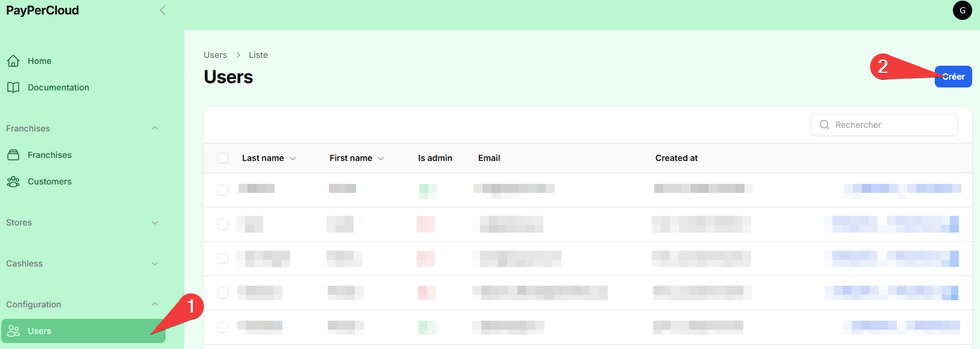The image size is (980, 349).
Task: Check the fifth user row checkbox
Action: (223, 327)
